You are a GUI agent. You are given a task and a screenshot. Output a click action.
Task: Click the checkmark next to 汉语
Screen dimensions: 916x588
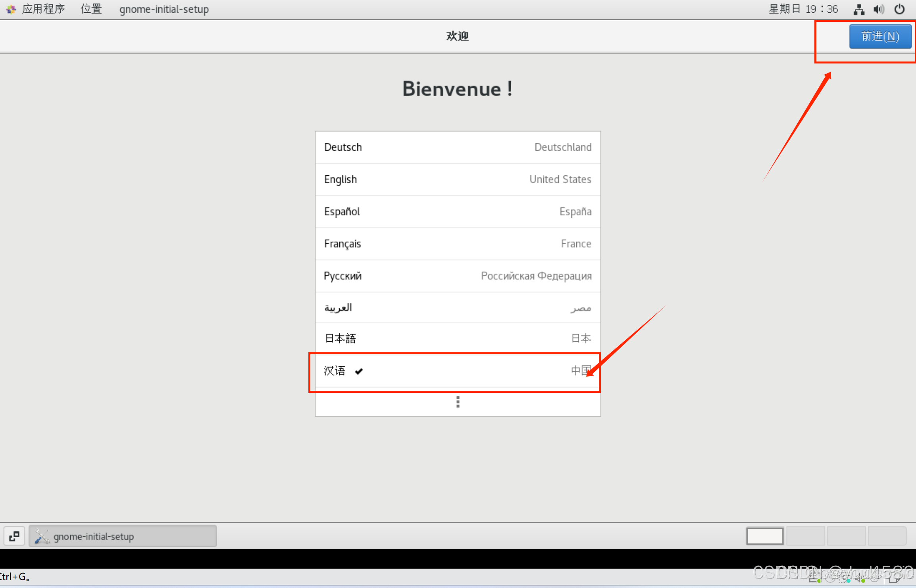(359, 371)
